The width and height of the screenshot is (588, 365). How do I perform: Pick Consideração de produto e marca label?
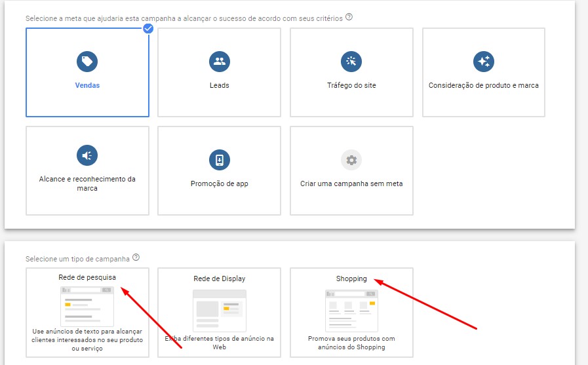[484, 85]
